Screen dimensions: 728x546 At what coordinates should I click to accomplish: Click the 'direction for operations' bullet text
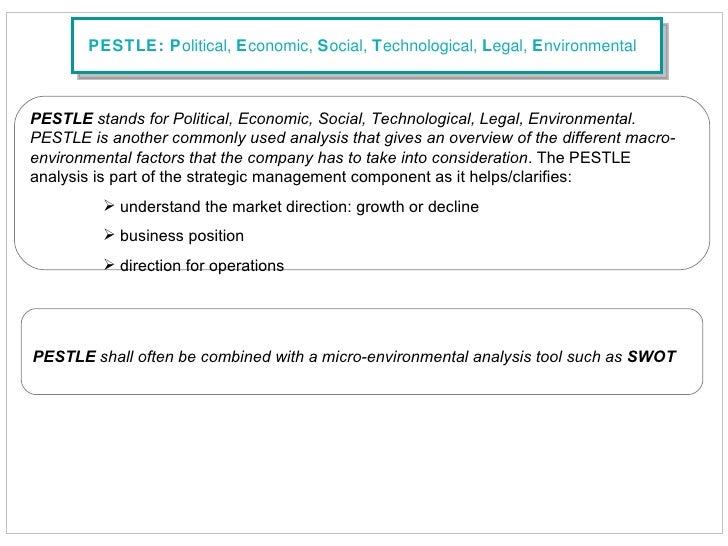click(x=202, y=266)
